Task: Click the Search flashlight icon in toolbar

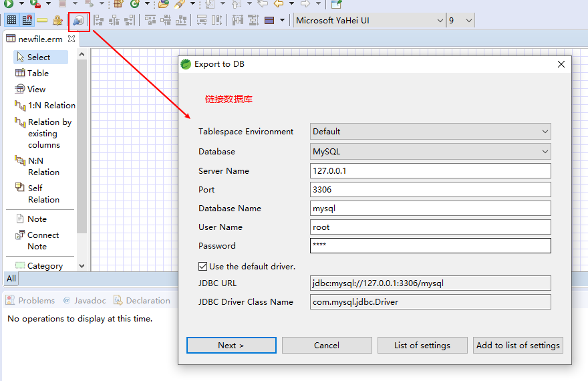Action: coord(180,4)
